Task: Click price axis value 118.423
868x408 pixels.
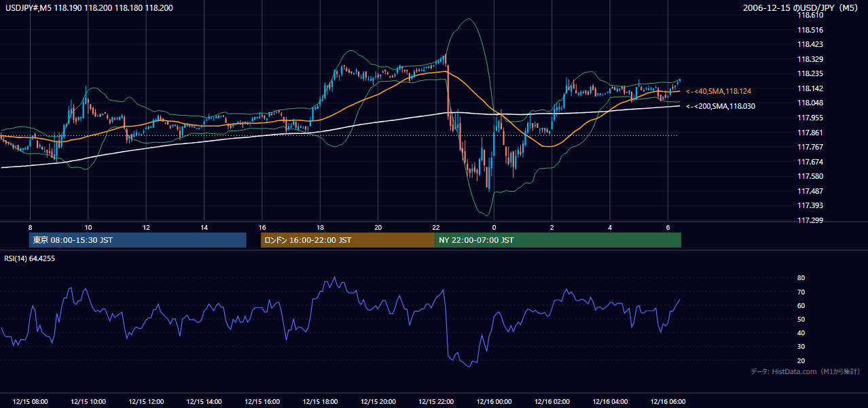Action: [810, 44]
